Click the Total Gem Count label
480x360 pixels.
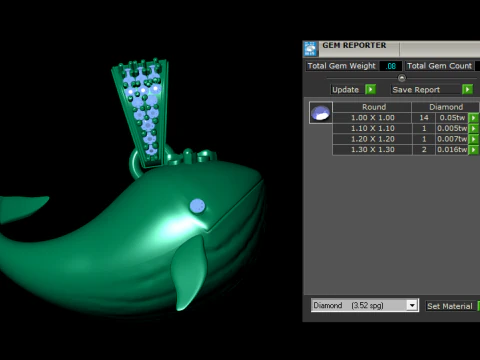coord(439,66)
